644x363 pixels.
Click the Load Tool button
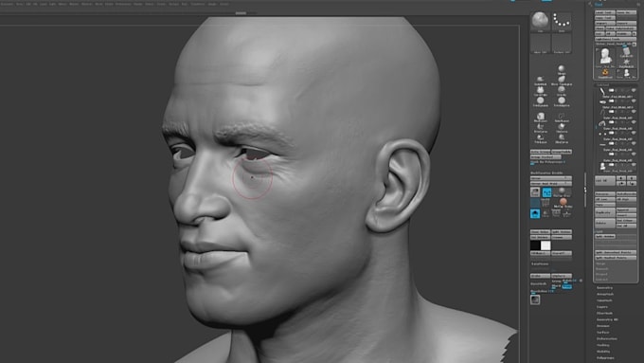[x=605, y=12]
